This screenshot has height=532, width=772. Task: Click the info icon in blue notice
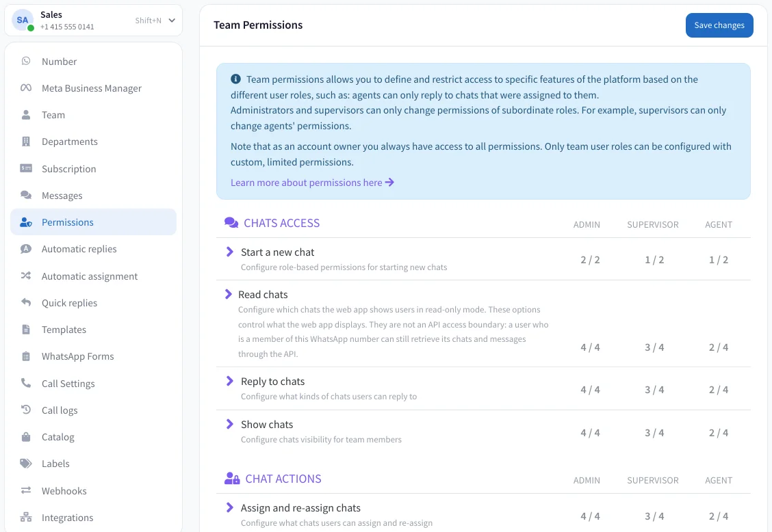point(236,79)
